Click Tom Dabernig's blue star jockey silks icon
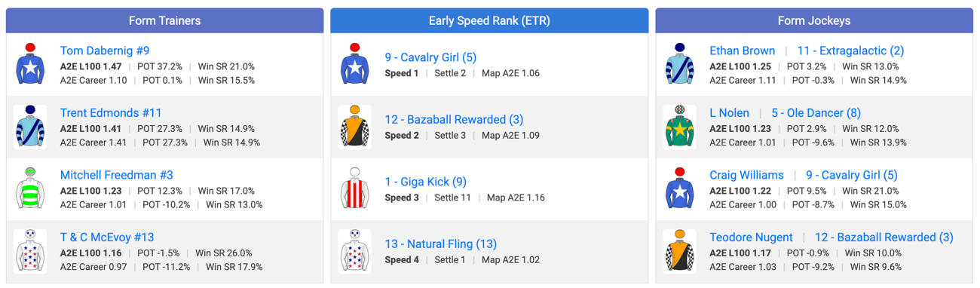 point(30,64)
